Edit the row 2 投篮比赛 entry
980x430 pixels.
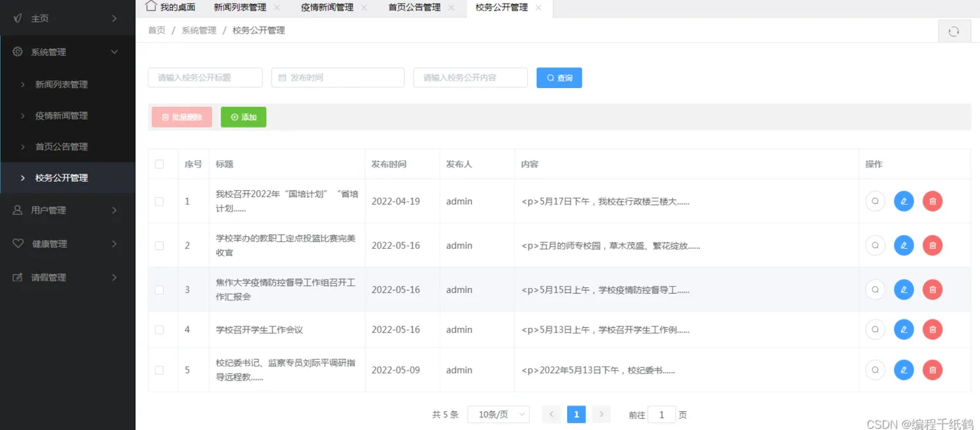(x=904, y=245)
